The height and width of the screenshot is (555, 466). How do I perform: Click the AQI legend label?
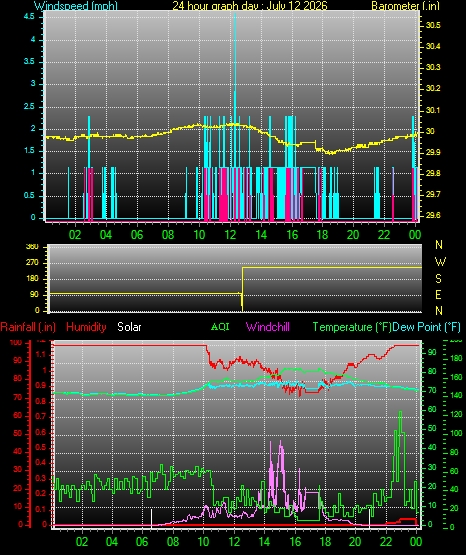(x=220, y=327)
